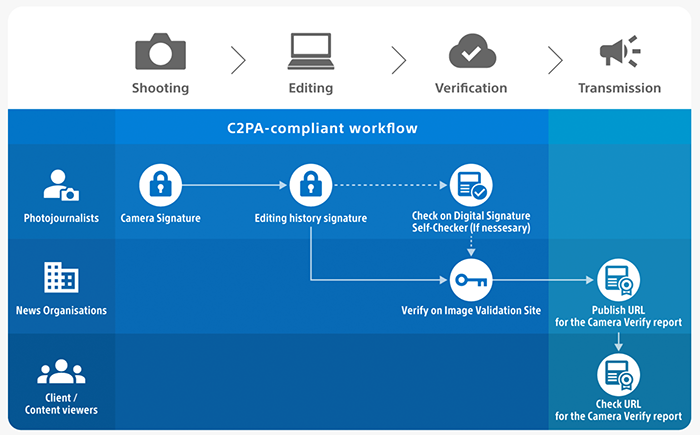Image resolution: width=700 pixels, height=435 pixels.
Task: Click the chevron before the Transmission step
Action: tap(555, 60)
